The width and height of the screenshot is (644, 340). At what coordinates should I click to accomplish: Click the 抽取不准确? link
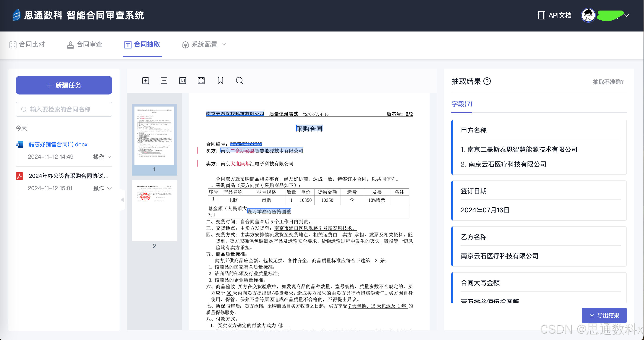[x=608, y=82]
